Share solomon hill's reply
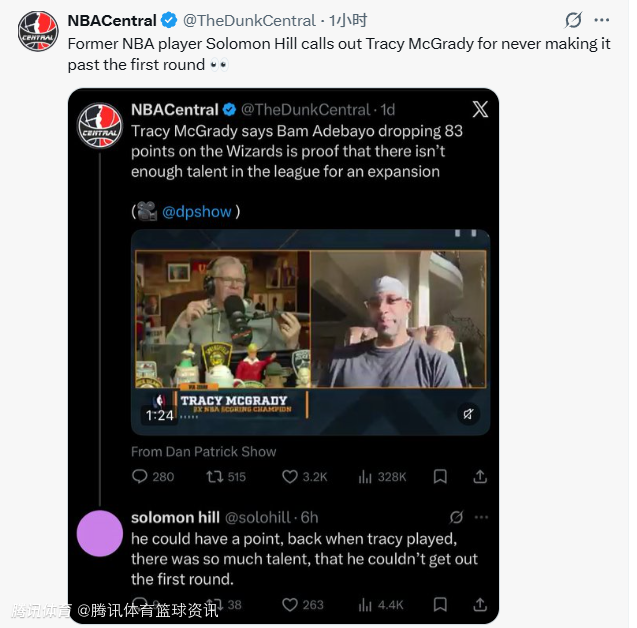The image size is (637, 628). coord(480,605)
